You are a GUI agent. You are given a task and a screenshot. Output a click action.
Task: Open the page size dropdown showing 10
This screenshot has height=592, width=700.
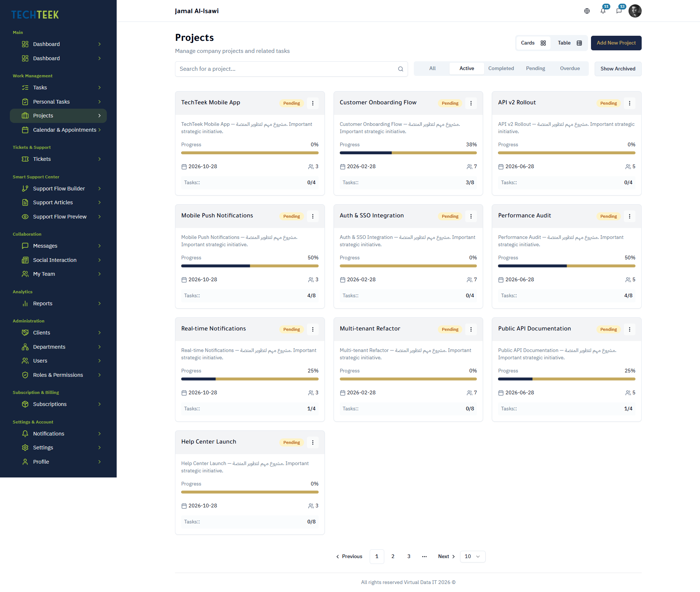coord(472,557)
